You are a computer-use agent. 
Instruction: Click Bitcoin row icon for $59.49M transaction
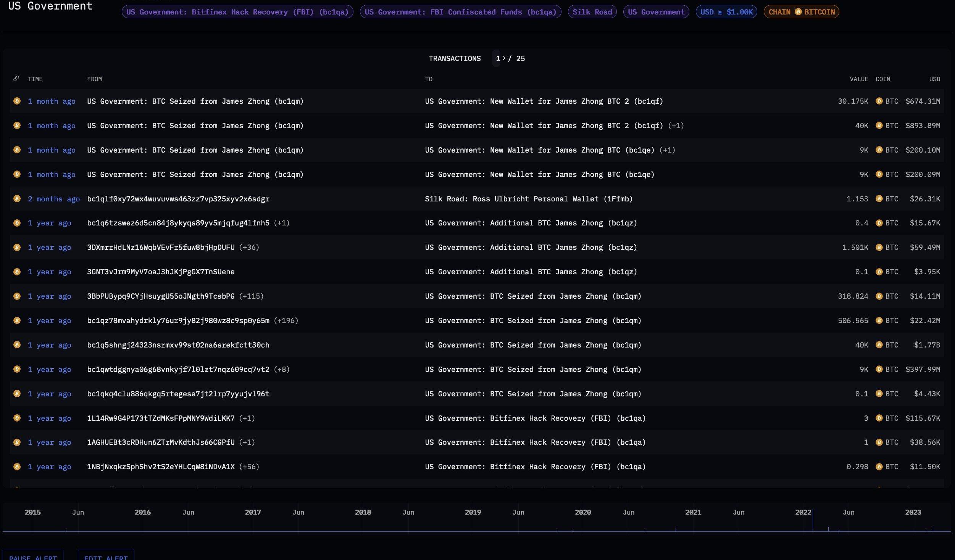click(x=17, y=247)
